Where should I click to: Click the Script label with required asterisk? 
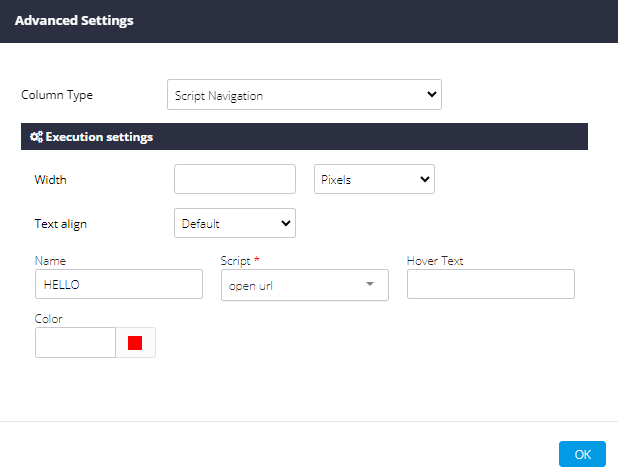point(240,261)
